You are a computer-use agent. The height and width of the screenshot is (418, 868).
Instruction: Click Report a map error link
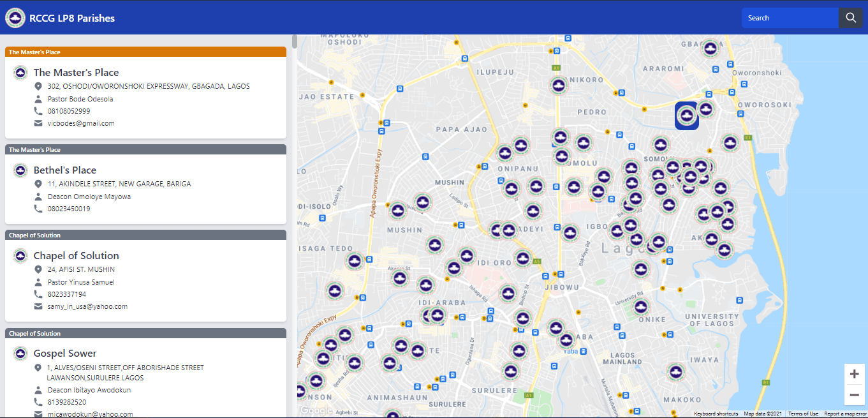tap(845, 414)
